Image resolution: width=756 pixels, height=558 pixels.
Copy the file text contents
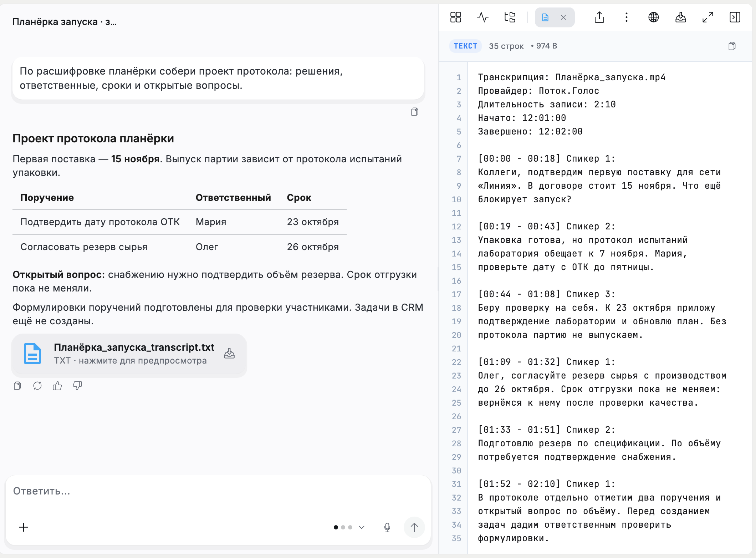[732, 46]
